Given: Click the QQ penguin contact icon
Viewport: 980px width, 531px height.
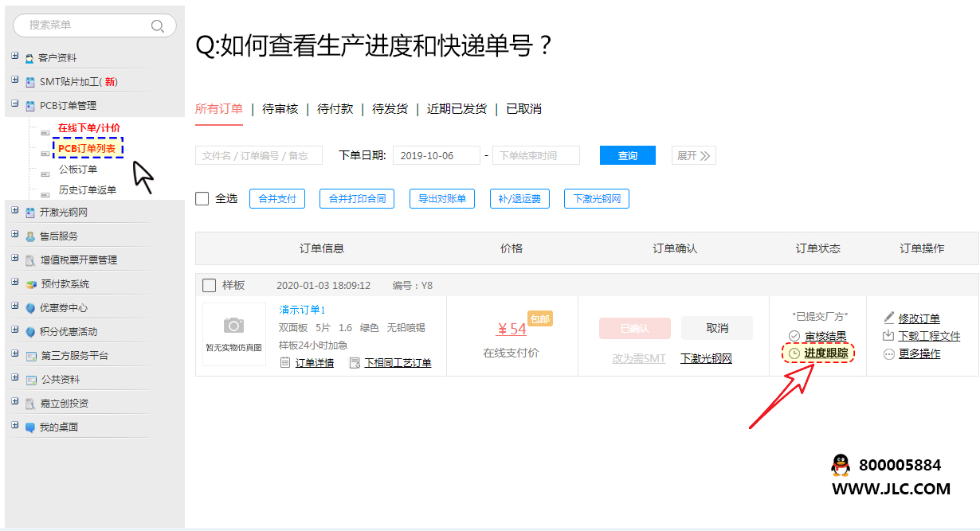Looking at the screenshot, I should pyautogui.click(x=840, y=465).
